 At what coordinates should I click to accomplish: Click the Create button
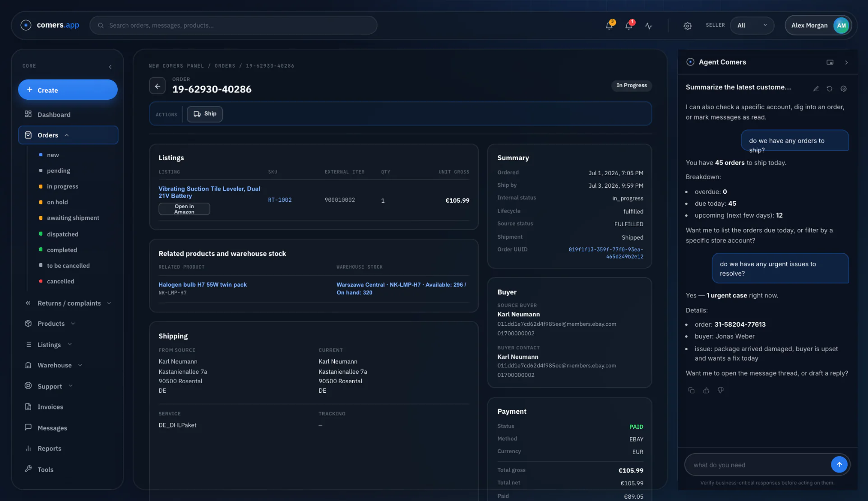click(68, 90)
